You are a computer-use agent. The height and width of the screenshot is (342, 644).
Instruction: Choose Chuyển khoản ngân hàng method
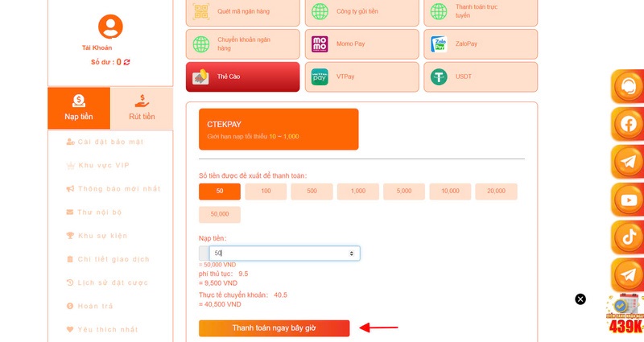243,44
